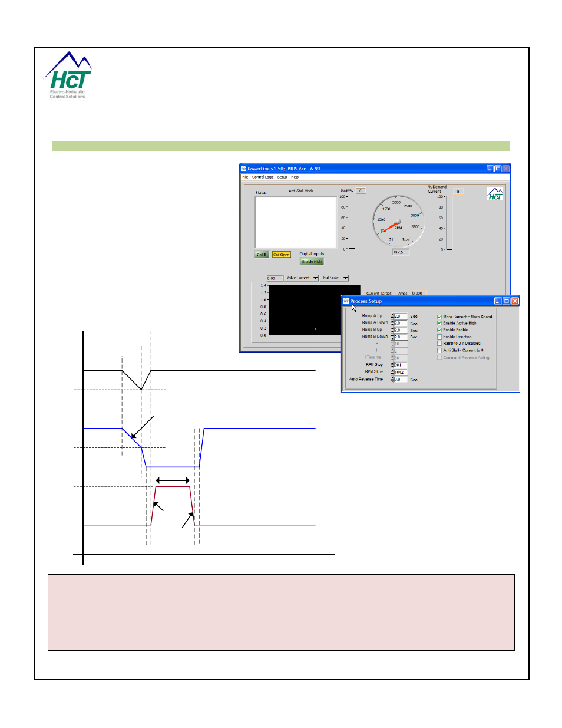Toggle More Current = More Speed checkbox
The width and height of the screenshot is (562, 728).
click(439, 317)
